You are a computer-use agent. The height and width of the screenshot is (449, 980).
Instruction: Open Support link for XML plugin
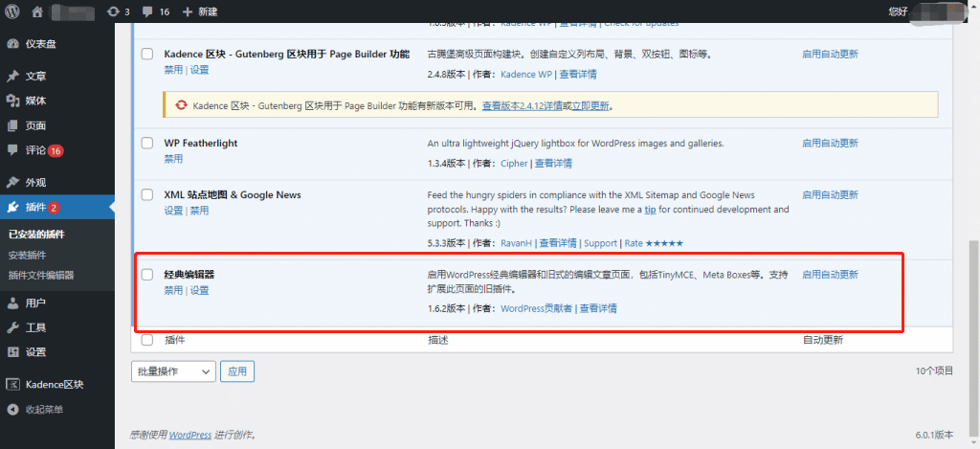601,242
